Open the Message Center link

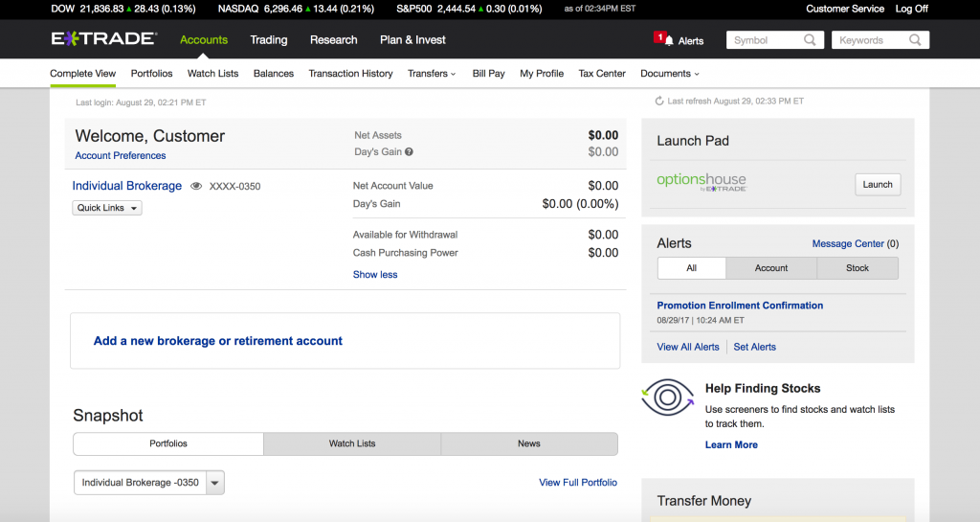pos(848,244)
